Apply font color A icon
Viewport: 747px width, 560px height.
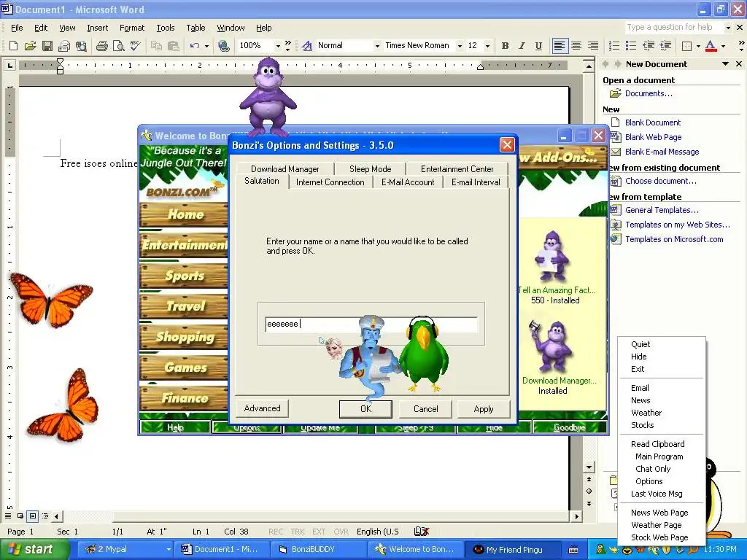coord(711,46)
